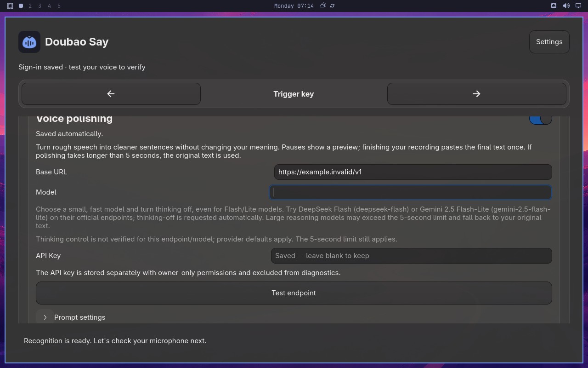Switch to workspace 3
This screenshot has height=368, width=588.
tap(40, 6)
